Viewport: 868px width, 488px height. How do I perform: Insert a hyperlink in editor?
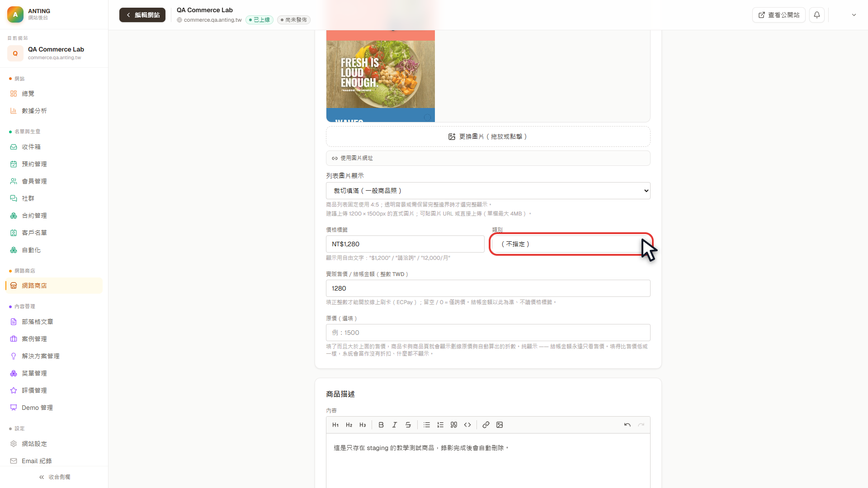tap(486, 425)
